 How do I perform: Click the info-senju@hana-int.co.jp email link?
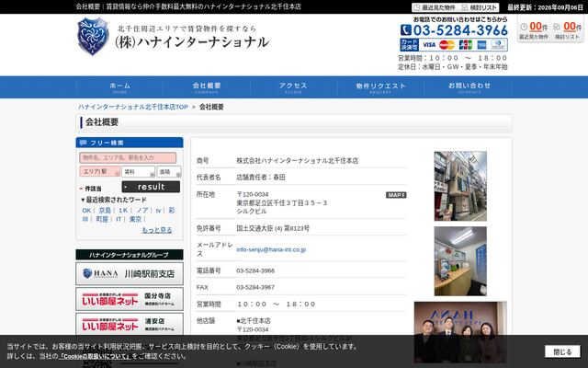click(271, 249)
